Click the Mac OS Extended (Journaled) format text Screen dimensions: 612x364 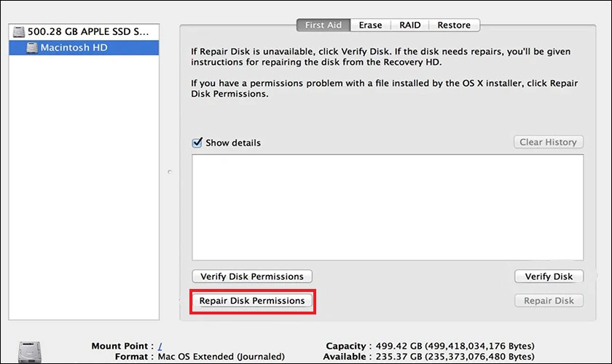click(221, 357)
